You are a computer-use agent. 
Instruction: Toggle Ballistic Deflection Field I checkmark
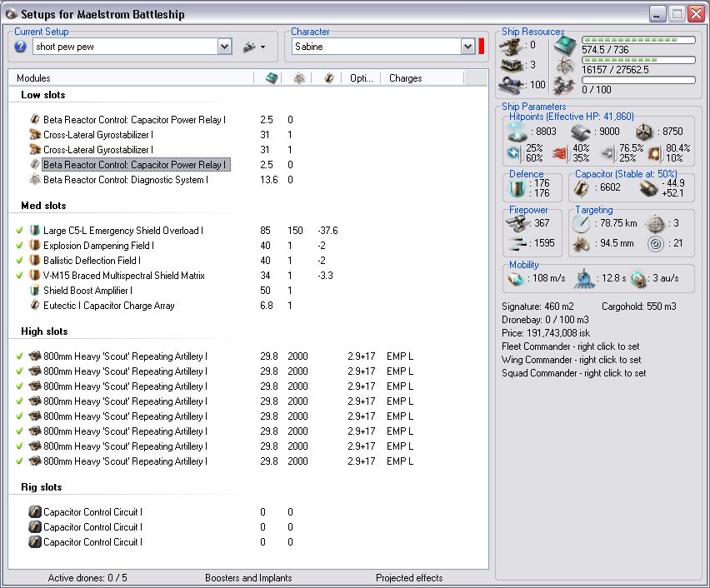click(x=19, y=261)
